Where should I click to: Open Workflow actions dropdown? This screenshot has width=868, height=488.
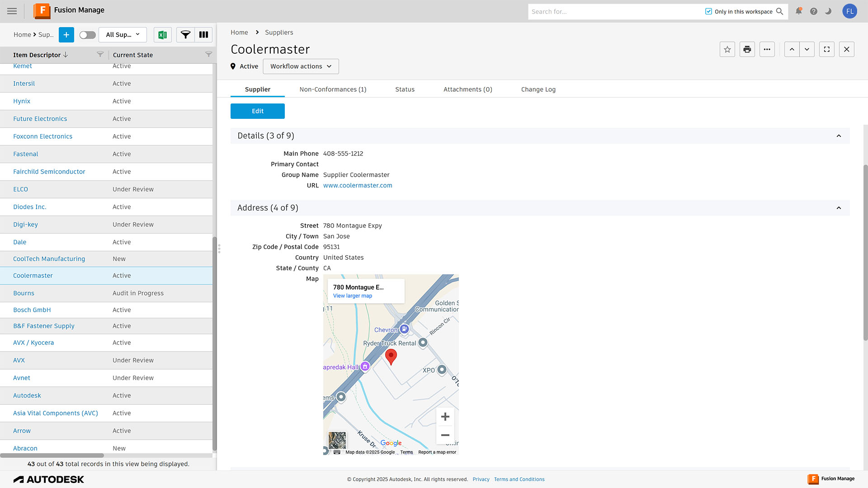point(301,66)
